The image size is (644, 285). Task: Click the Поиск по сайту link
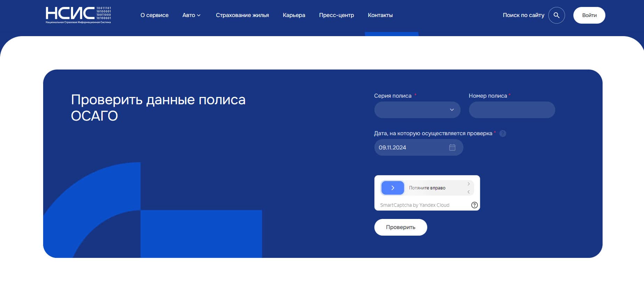click(x=523, y=15)
